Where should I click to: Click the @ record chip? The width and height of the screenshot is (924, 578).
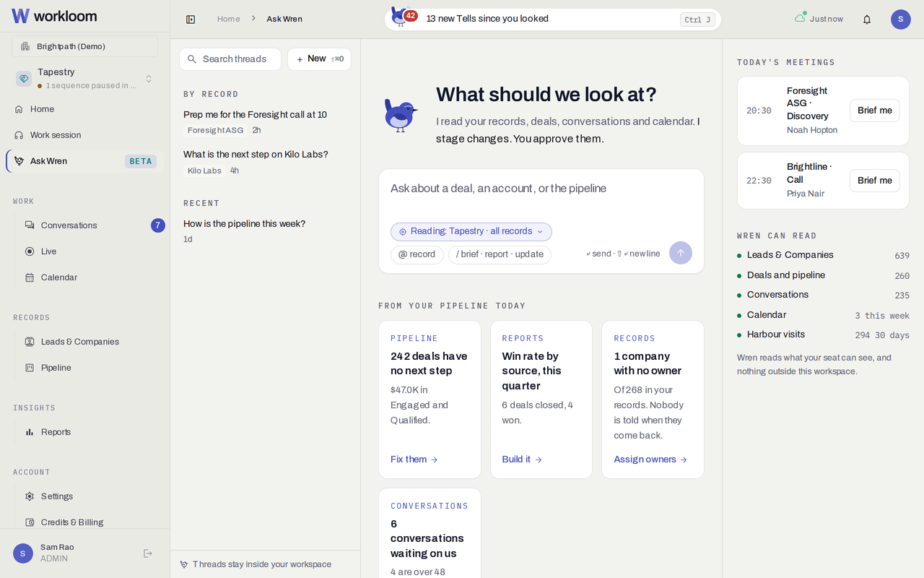(417, 255)
